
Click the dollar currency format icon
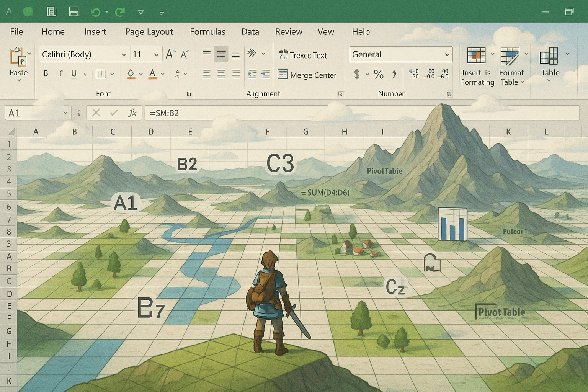(357, 74)
